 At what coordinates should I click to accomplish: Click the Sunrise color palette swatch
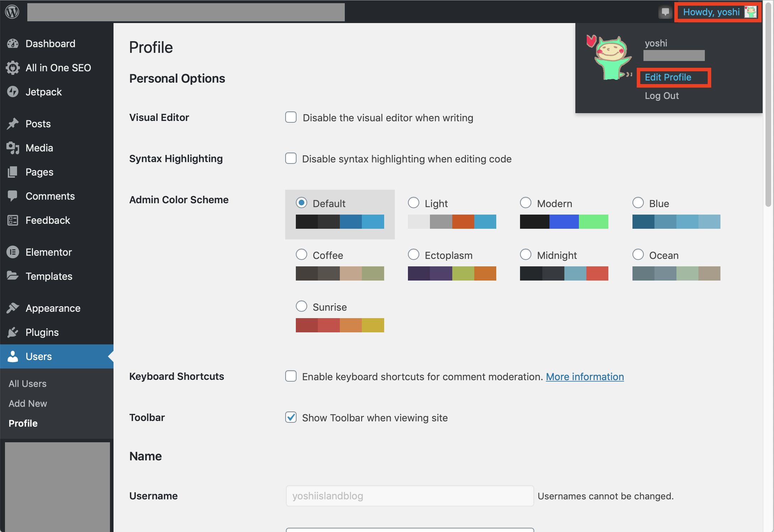pos(340,325)
